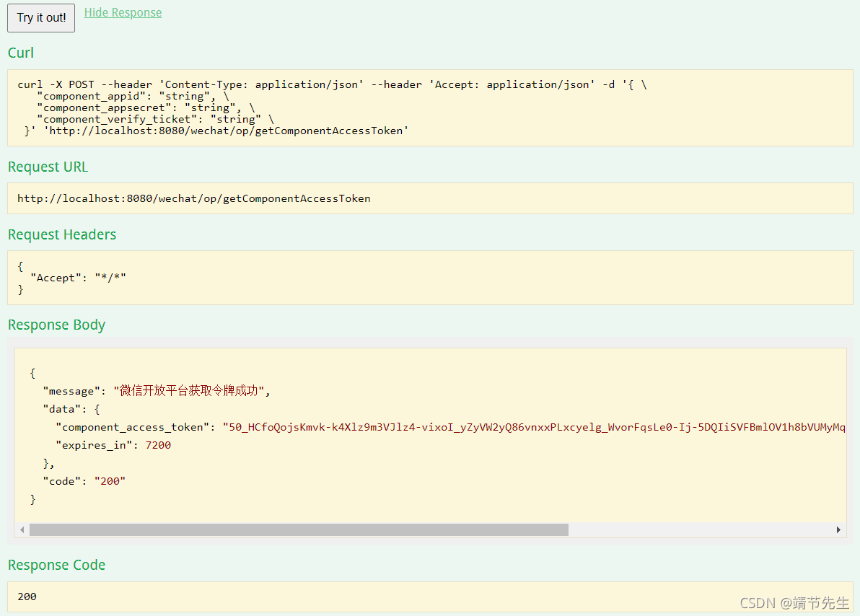Viewport: 860px width, 616px height.
Task: Click the "code": "200" line
Action: point(84,481)
